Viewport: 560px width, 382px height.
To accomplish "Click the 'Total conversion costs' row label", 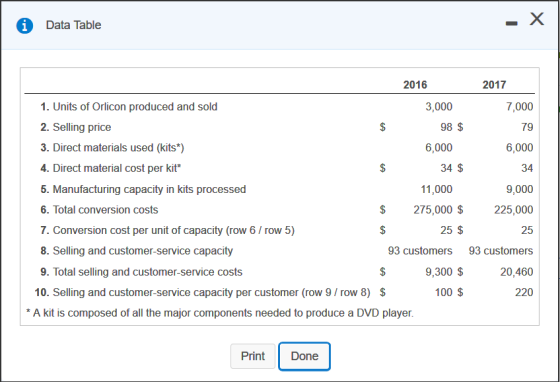I will (x=105, y=210).
